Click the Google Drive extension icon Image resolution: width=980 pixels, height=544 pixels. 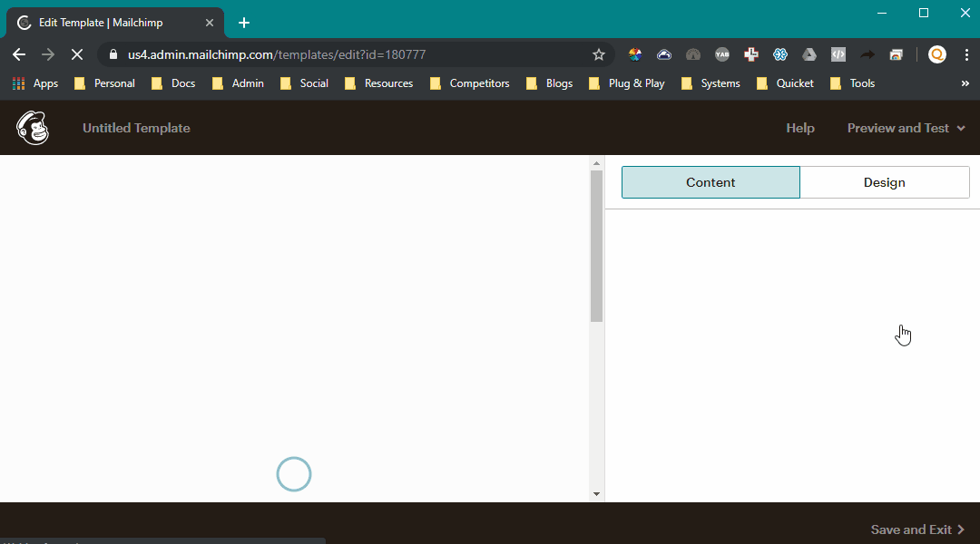pos(809,55)
